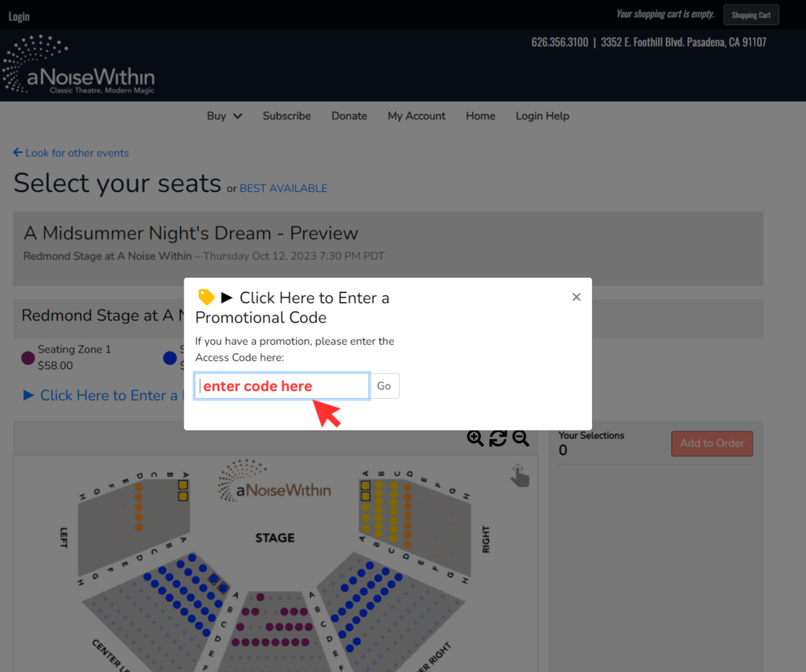Click the refresh seat map icon
The image size is (806, 672).
point(498,438)
